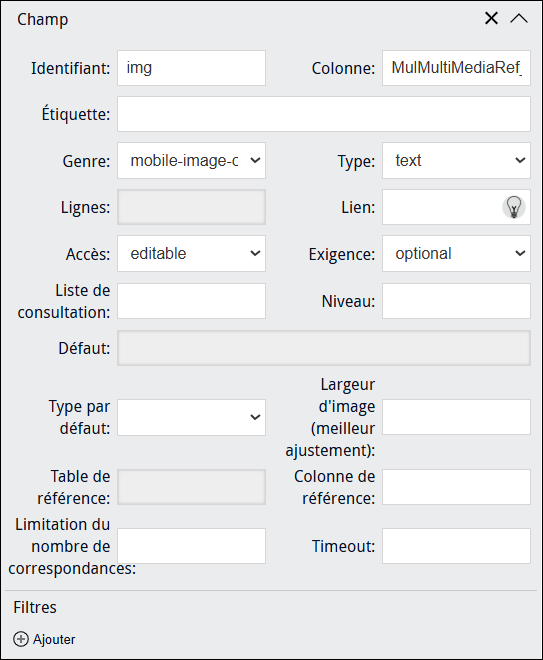Close the Champ panel with X icon
This screenshot has width=543, height=660.
coord(491,19)
